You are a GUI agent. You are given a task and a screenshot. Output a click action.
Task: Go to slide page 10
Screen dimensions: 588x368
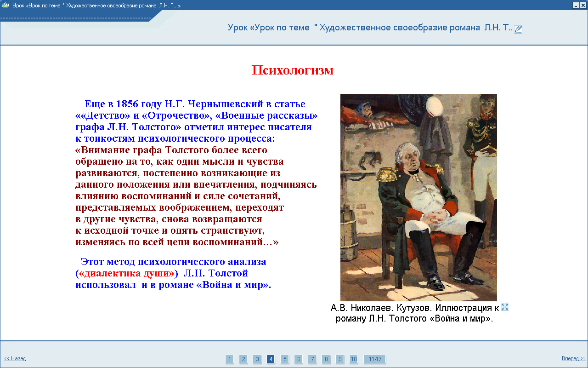point(354,359)
